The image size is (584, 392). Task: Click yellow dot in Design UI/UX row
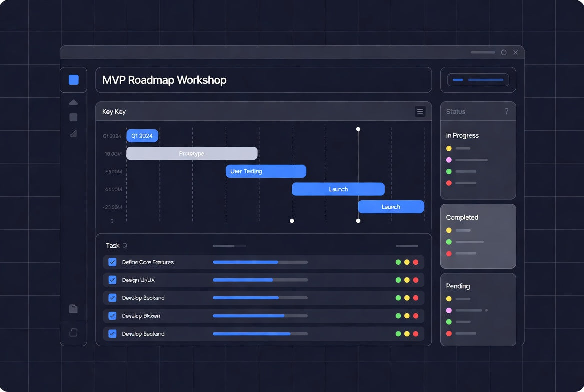[x=407, y=280]
